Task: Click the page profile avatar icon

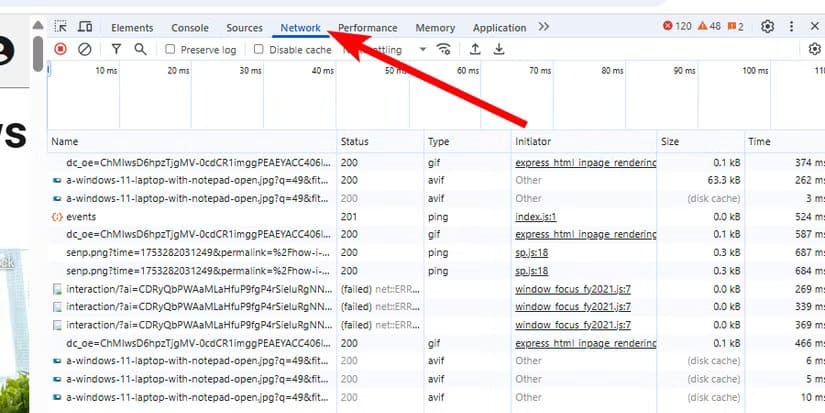Action: 6,51
